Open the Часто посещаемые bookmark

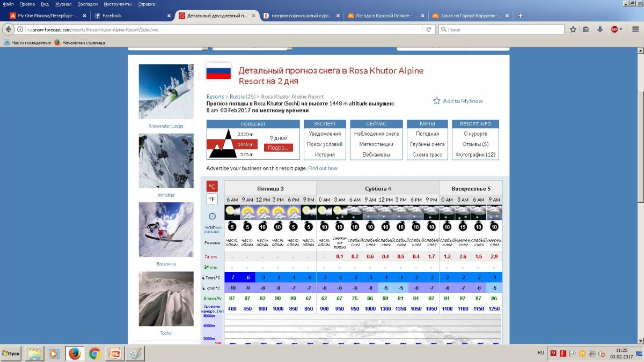(x=27, y=42)
